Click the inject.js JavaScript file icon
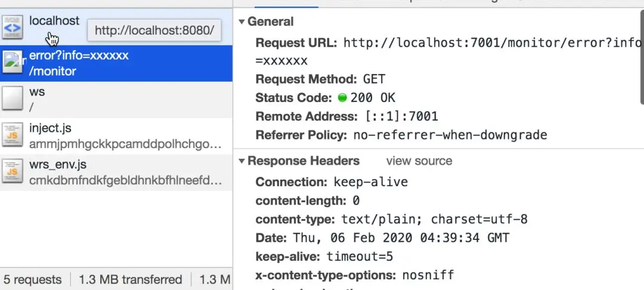Image resolution: width=644 pixels, height=290 pixels. tap(13, 135)
